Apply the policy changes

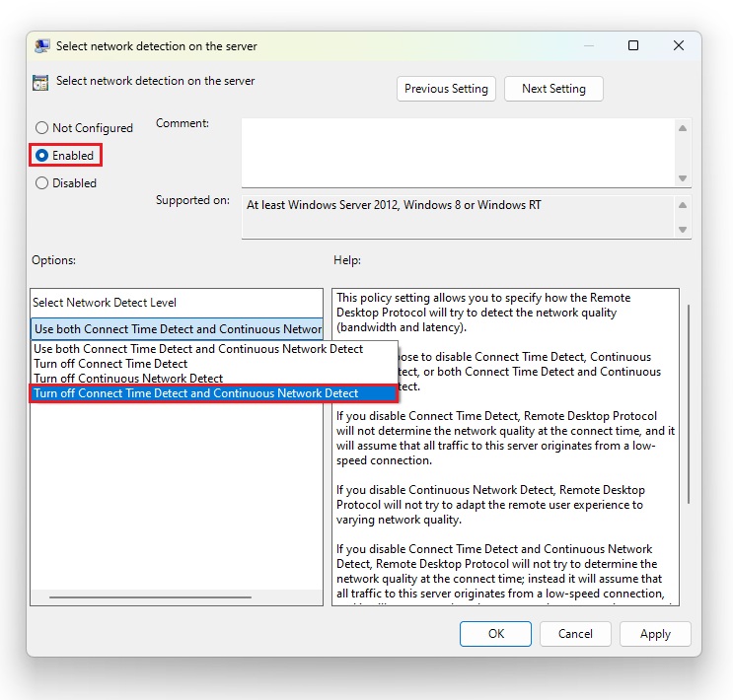[655, 634]
